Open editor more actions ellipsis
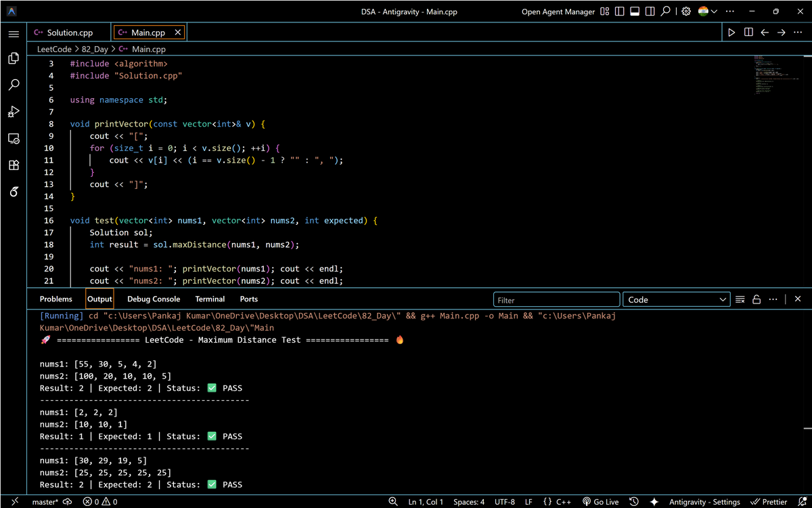Viewport: 812px width, 508px height. pos(798,33)
